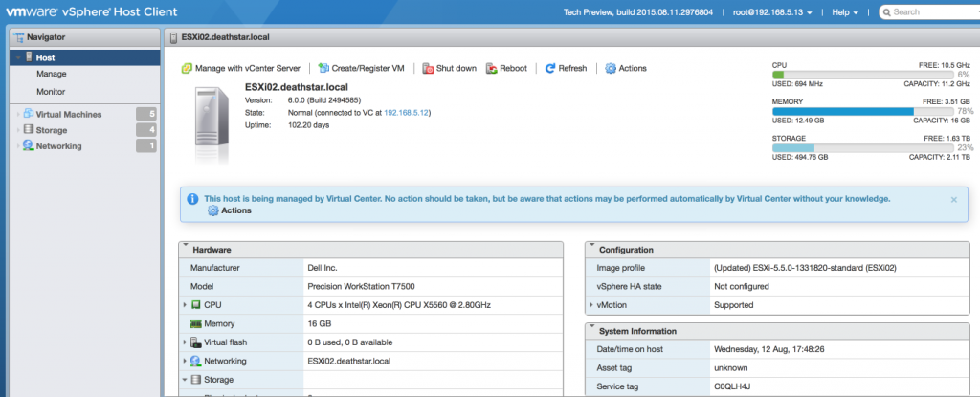Click the blue info icon in banner
Image resolution: width=980 pixels, height=397 pixels.
coord(192,199)
